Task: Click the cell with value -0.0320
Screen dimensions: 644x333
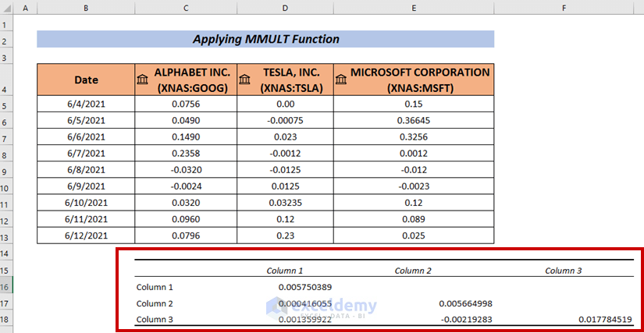Action: [x=186, y=170]
